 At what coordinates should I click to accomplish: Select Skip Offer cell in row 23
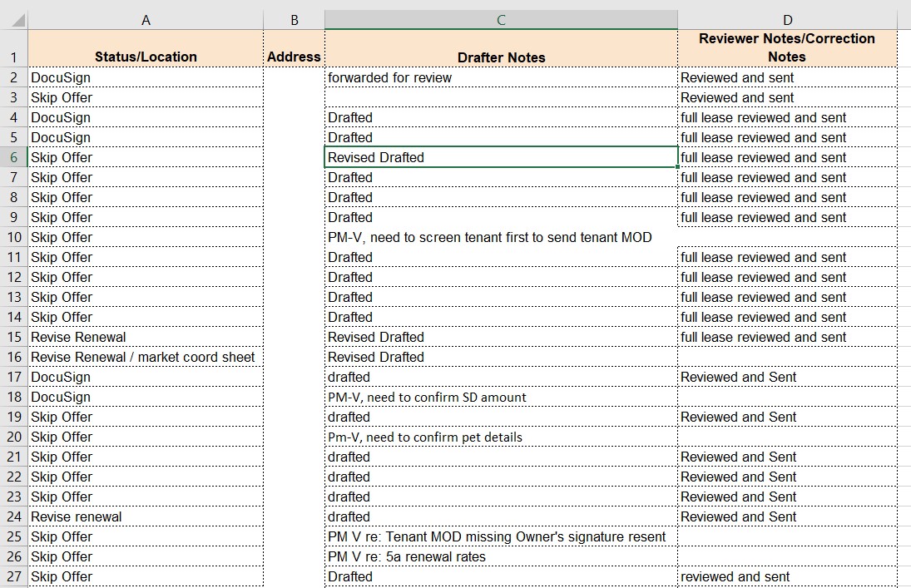[x=146, y=497]
